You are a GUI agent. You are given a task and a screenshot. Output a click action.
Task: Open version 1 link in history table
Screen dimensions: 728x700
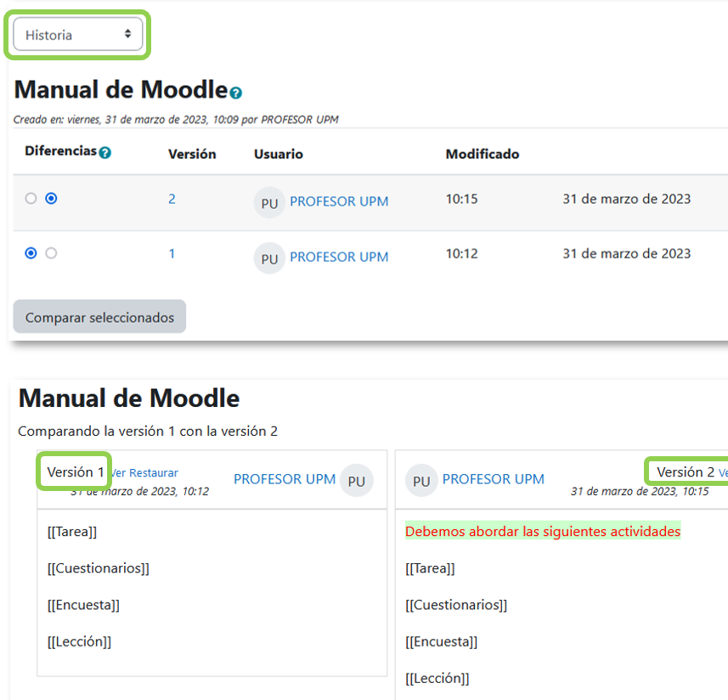[x=172, y=253]
